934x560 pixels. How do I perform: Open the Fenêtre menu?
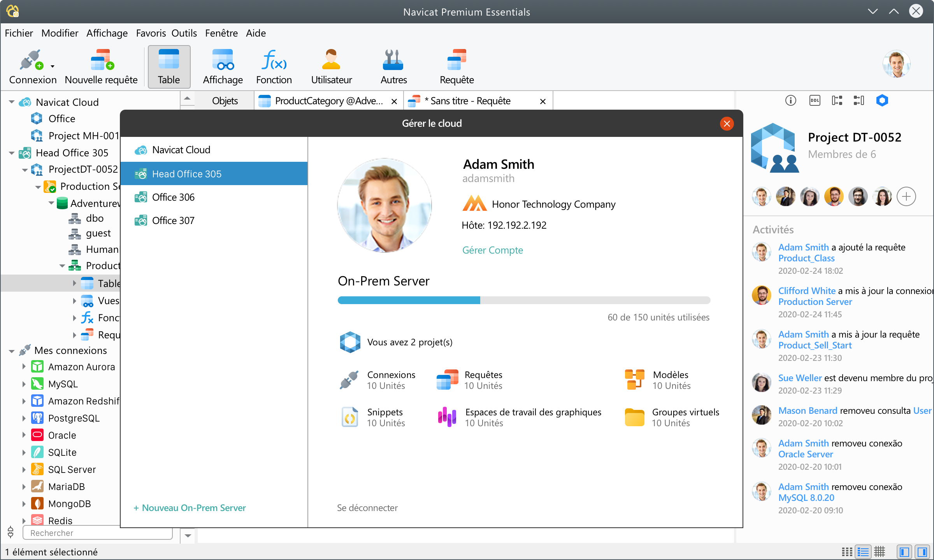click(x=221, y=33)
